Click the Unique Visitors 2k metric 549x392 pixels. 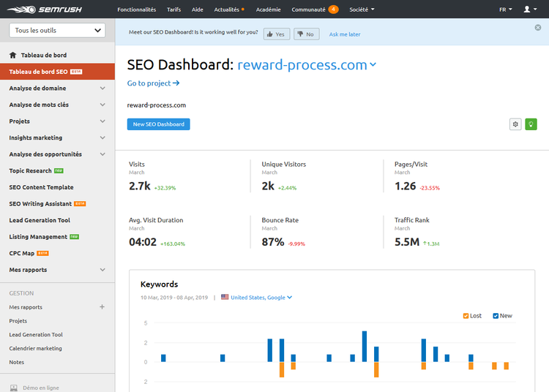click(x=268, y=186)
